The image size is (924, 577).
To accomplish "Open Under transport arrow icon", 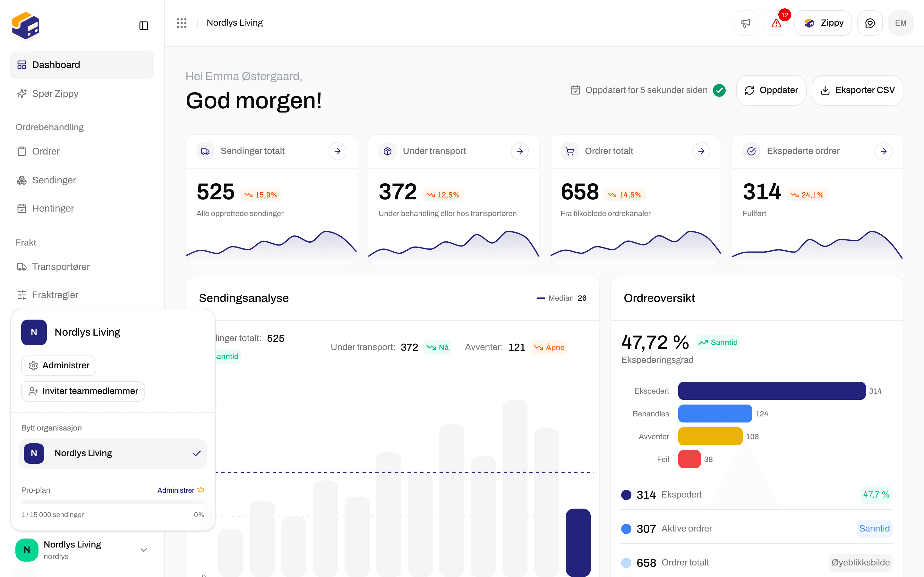I will pyautogui.click(x=520, y=151).
